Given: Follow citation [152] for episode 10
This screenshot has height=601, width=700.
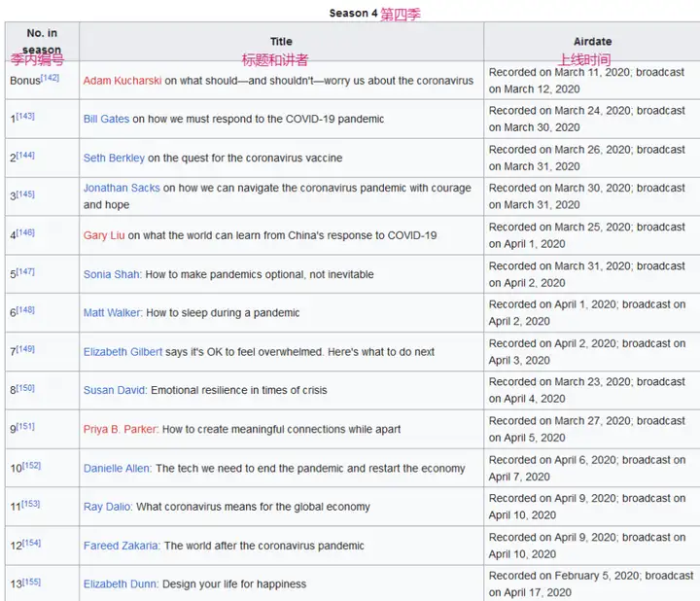Looking at the screenshot, I should pos(31,465).
